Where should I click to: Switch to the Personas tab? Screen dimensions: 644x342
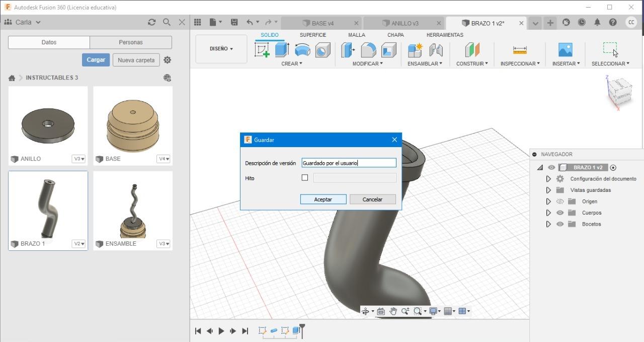(x=131, y=42)
